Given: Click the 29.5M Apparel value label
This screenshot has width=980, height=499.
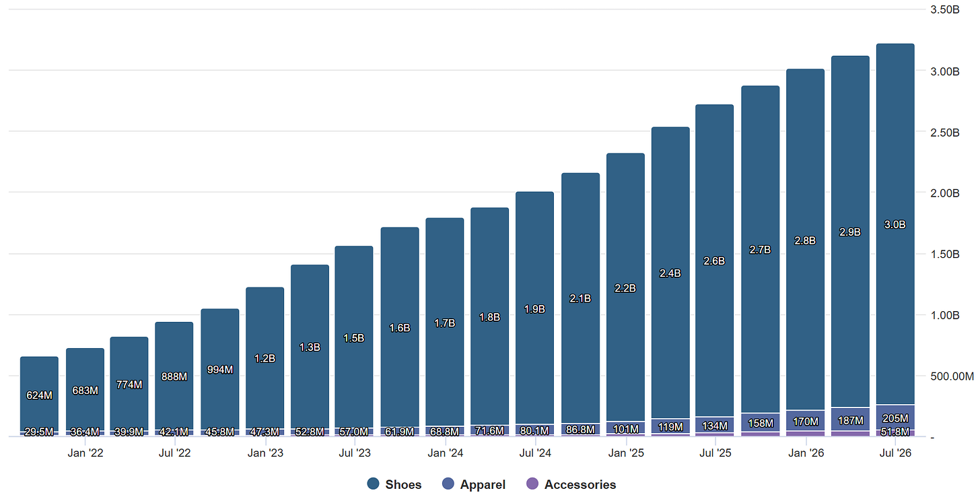Looking at the screenshot, I should pyautogui.click(x=39, y=432).
